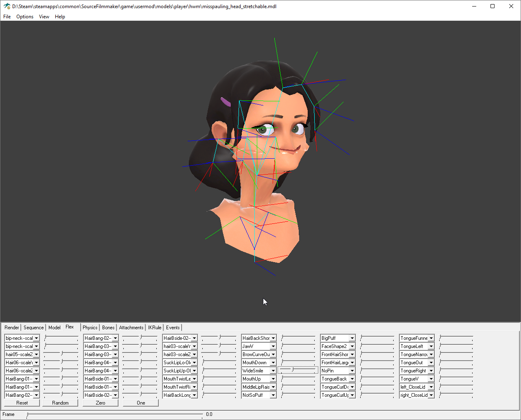Expand the MouthDown dropdown
This screenshot has height=420, width=521.
273,363
